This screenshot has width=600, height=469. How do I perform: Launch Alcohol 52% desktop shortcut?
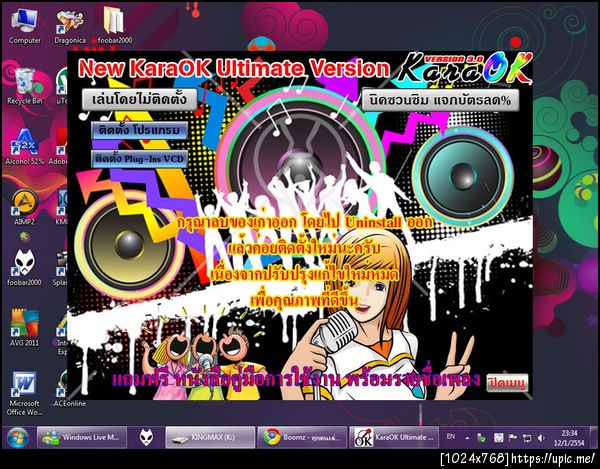tap(24, 147)
